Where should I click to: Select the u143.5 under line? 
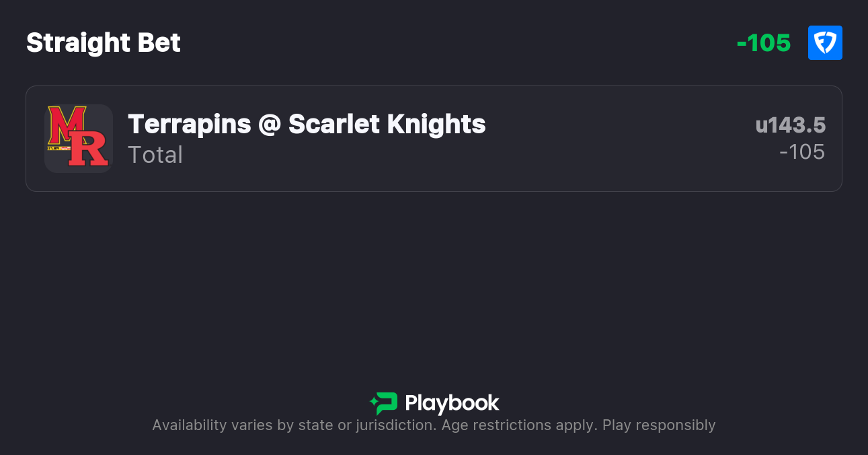790,125
